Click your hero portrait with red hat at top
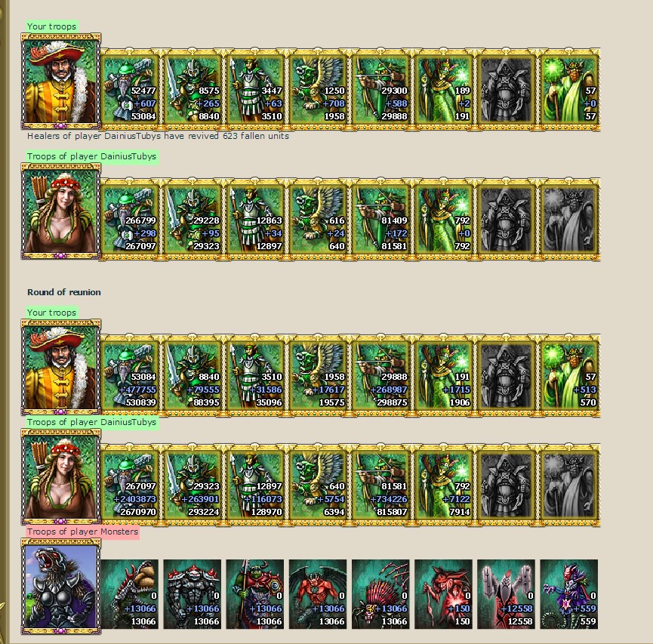653x644 pixels. [x=61, y=82]
